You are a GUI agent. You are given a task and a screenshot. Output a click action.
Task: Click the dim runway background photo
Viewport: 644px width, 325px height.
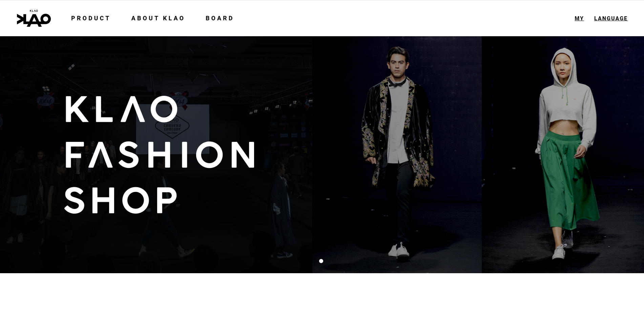[156, 155]
